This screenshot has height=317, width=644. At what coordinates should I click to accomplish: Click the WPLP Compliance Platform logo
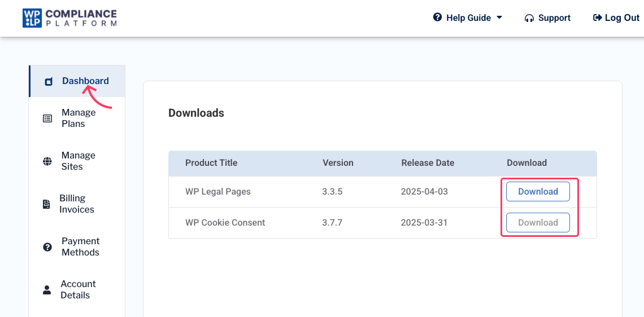coord(69,18)
